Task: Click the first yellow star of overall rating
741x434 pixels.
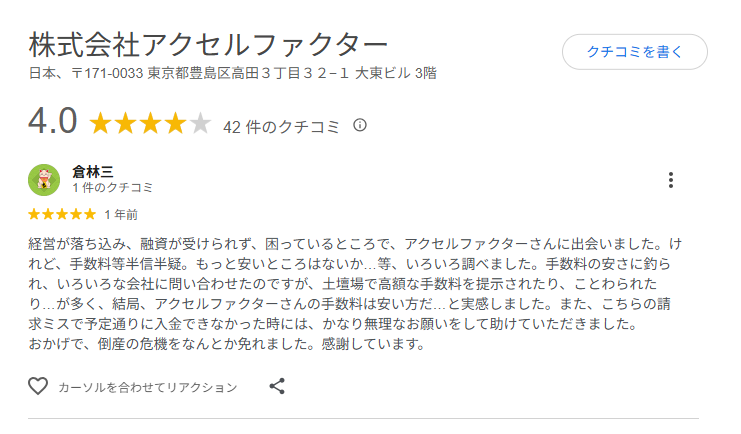Action: [100, 125]
